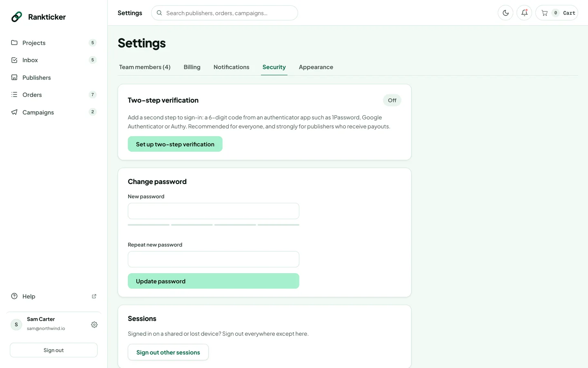The image size is (588, 368).
Task: Click the Help question mark icon
Action: click(x=14, y=296)
